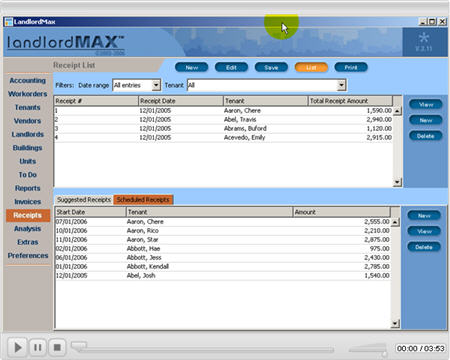Select scheduled receipt Abbott, Hae

coord(223,249)
